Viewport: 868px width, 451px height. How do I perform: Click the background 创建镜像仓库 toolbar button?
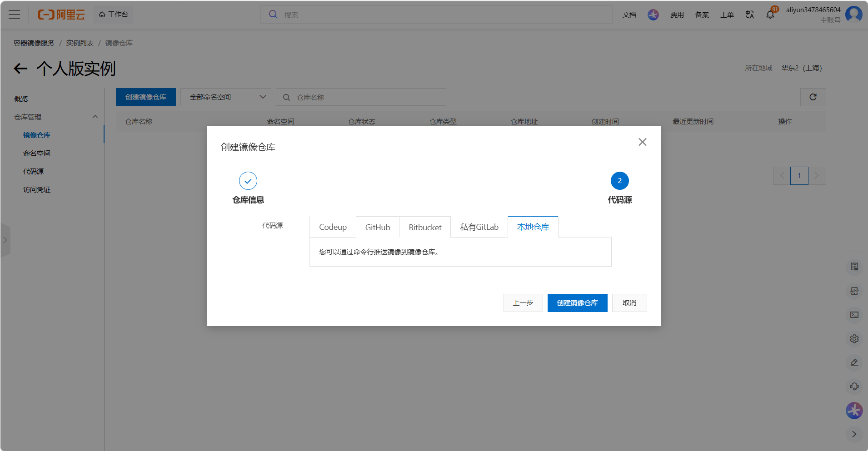tap(146, 97)
